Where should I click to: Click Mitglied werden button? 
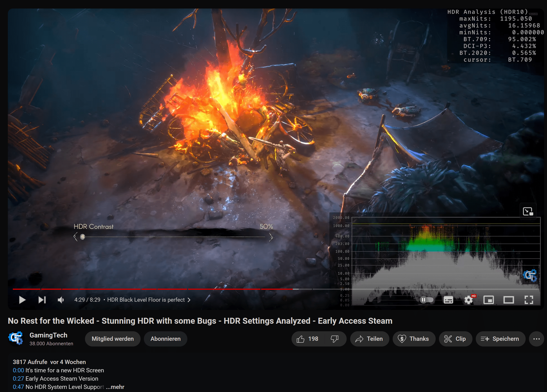pyautogui.click(x=113, y=339)
